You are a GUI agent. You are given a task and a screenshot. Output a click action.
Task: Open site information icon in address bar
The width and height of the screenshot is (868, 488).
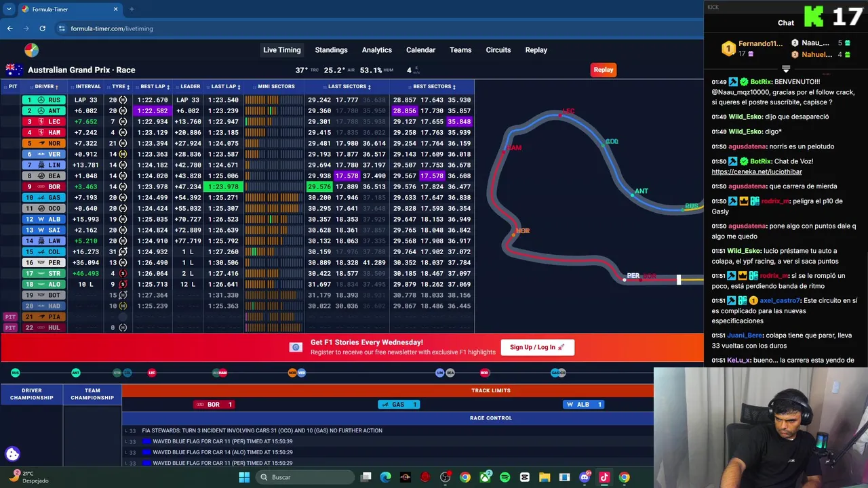62,28
